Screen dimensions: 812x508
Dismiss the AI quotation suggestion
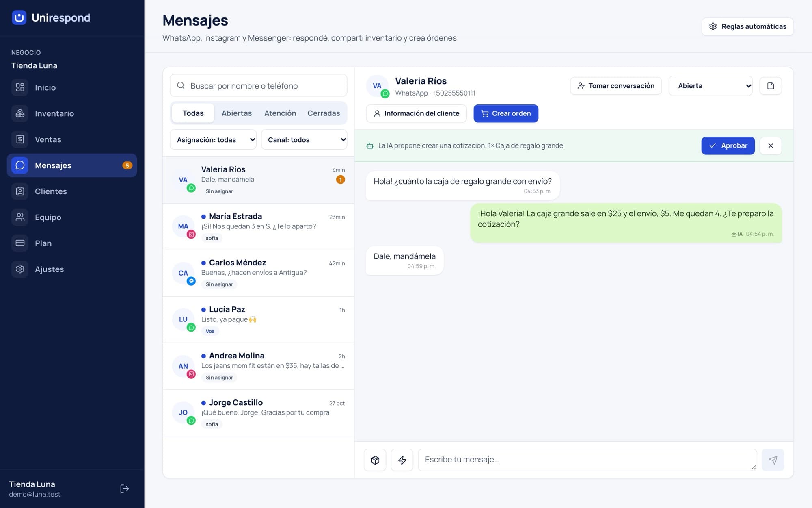(x=771, y=145)
